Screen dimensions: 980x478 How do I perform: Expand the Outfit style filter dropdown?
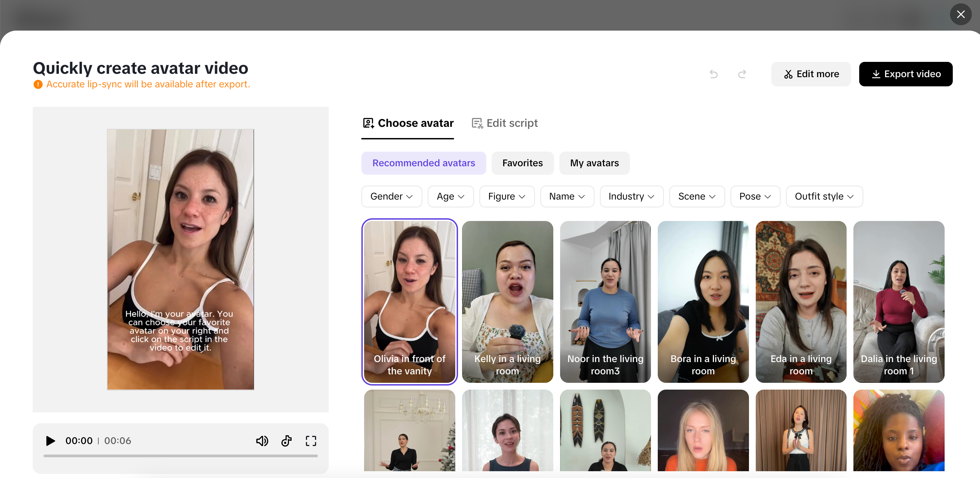click(x=824, y=197)
